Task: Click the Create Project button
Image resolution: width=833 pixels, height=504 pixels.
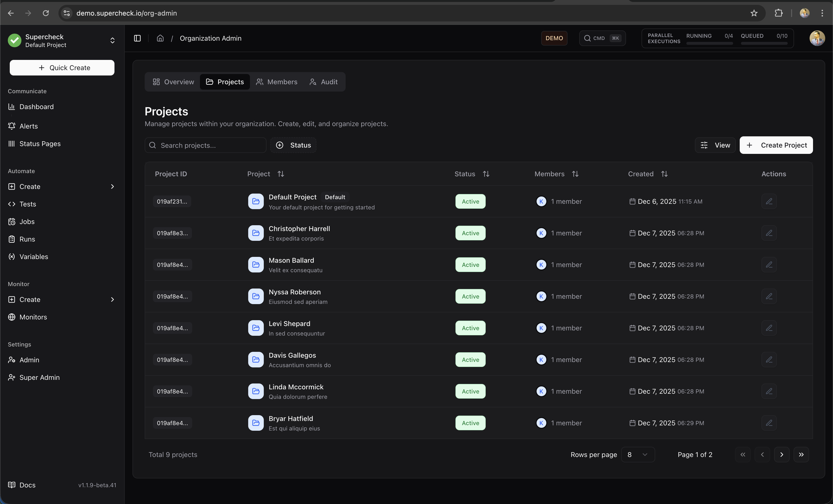Action: coord(776,145)
